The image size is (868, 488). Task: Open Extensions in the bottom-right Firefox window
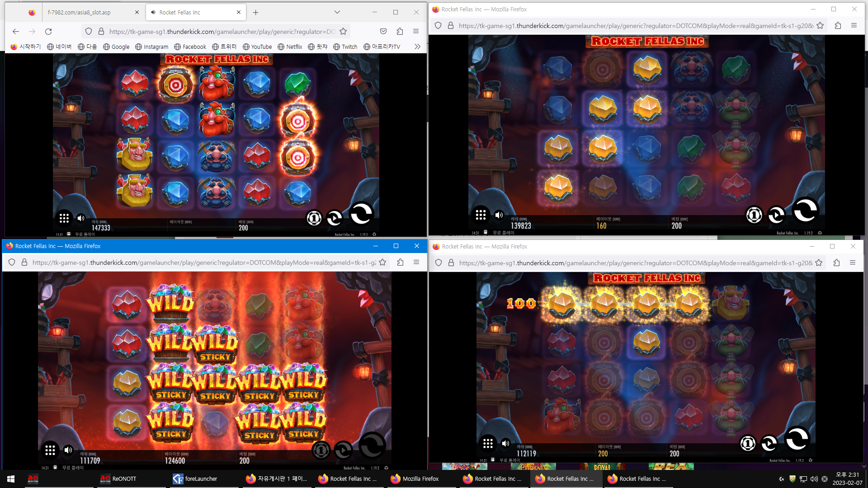pos(836,263)
